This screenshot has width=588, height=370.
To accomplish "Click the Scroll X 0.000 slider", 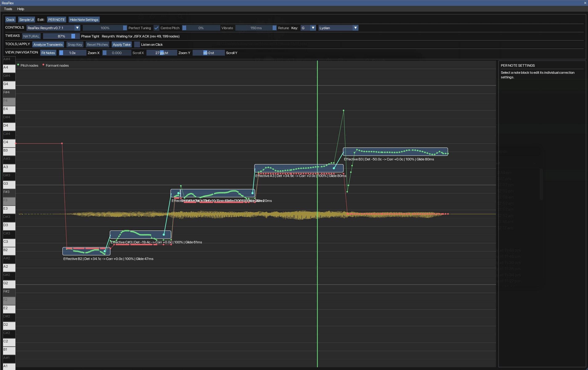I will pos(117,53).
